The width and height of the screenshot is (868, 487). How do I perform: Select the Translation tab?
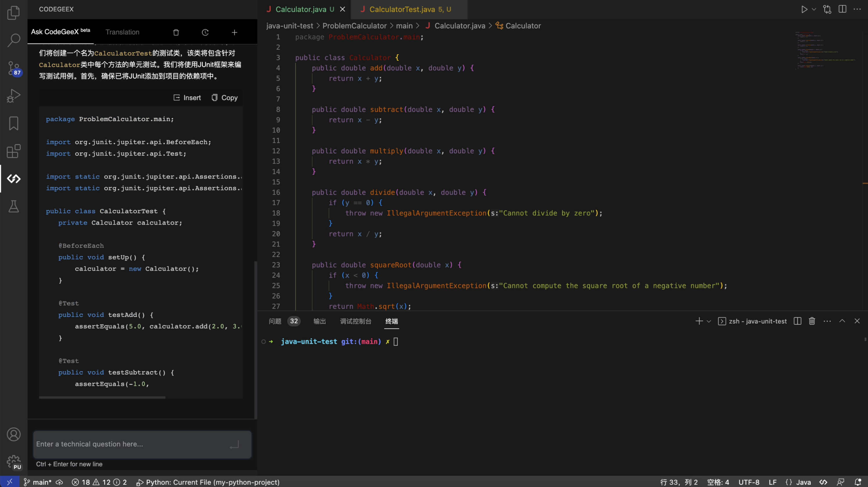122,32
